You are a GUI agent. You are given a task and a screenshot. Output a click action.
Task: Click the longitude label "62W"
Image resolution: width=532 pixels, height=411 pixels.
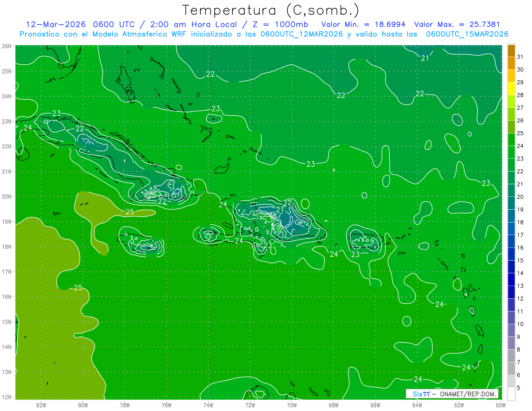[459, 405]
